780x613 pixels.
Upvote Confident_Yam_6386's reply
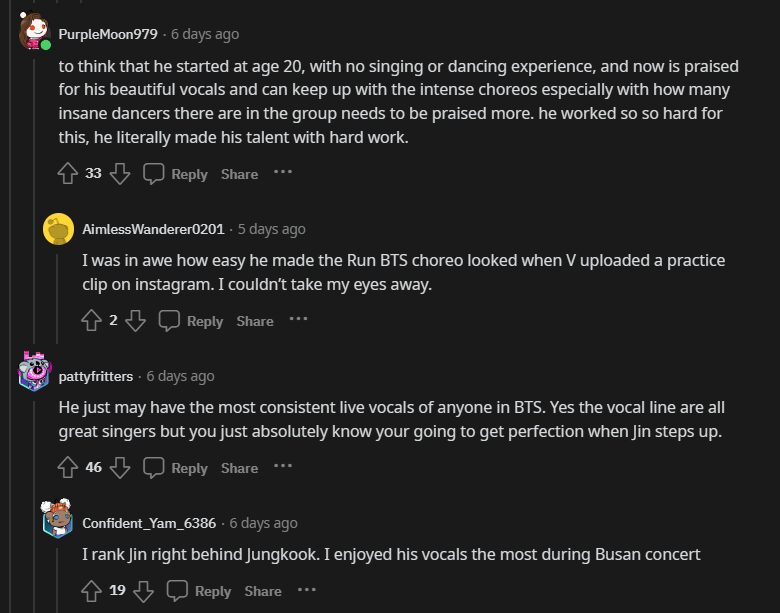92,591
